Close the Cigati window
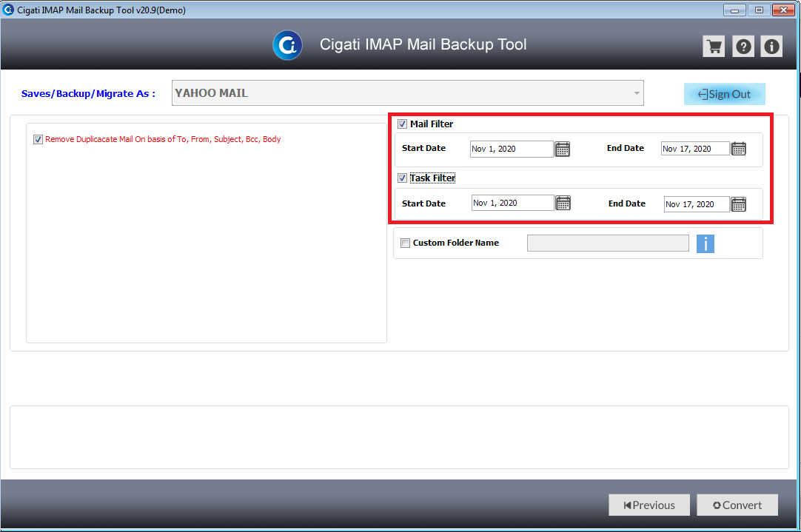The image size is (801, 532). [783, 10]
